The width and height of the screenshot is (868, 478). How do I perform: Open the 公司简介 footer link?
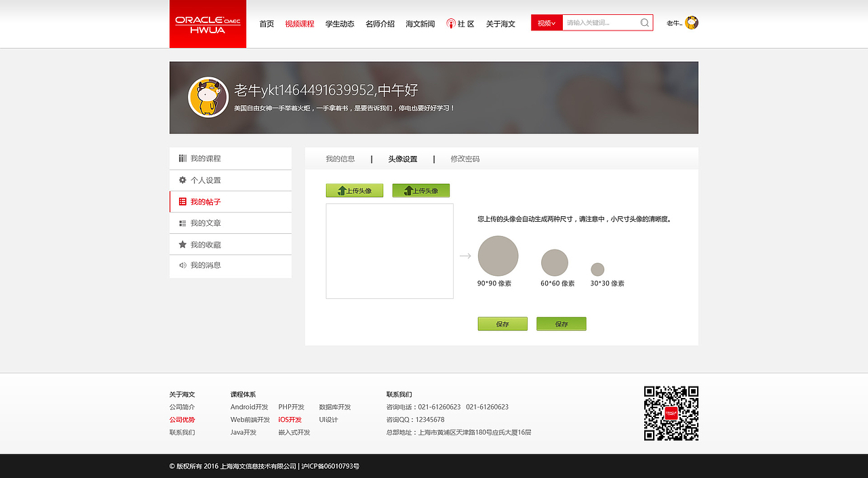[x=182, y=407]
